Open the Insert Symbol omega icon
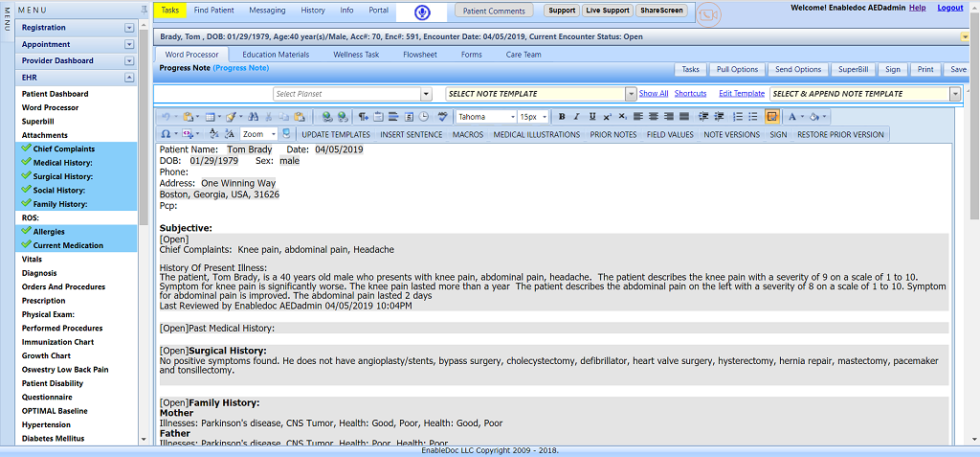980x457 pixels. (x=166, y=134)
